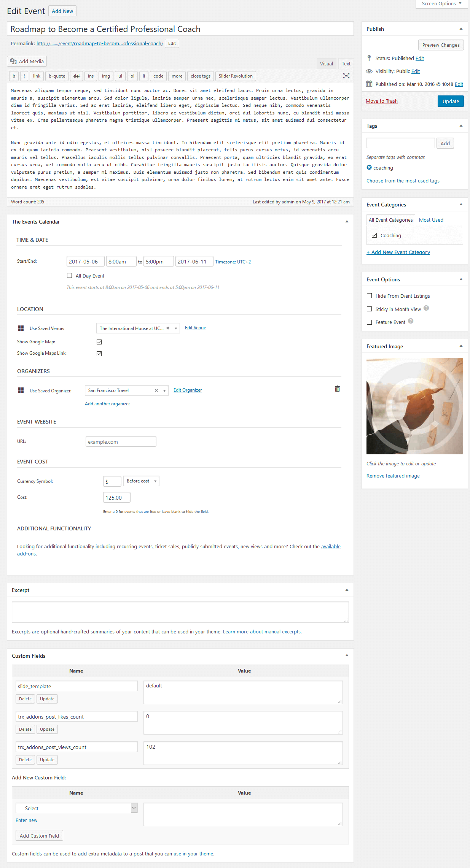
Task: Click the start date field 2017-05-06
Action: tap(86, 262)
